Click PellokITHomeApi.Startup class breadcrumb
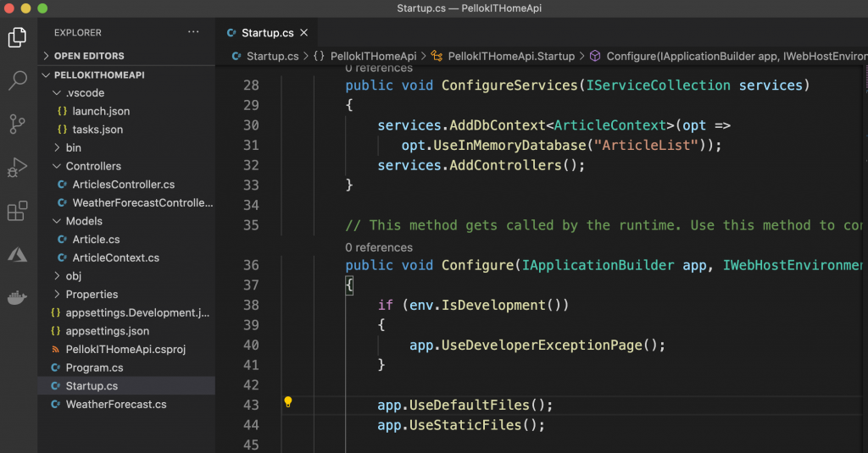Screen dimensions: 868x453 click(504, 56)
